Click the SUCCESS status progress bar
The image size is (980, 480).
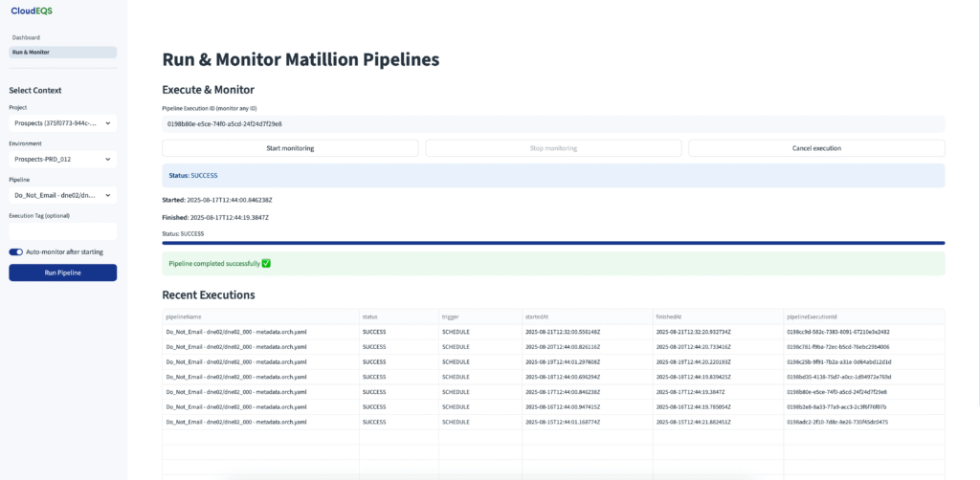coord(553,243)
